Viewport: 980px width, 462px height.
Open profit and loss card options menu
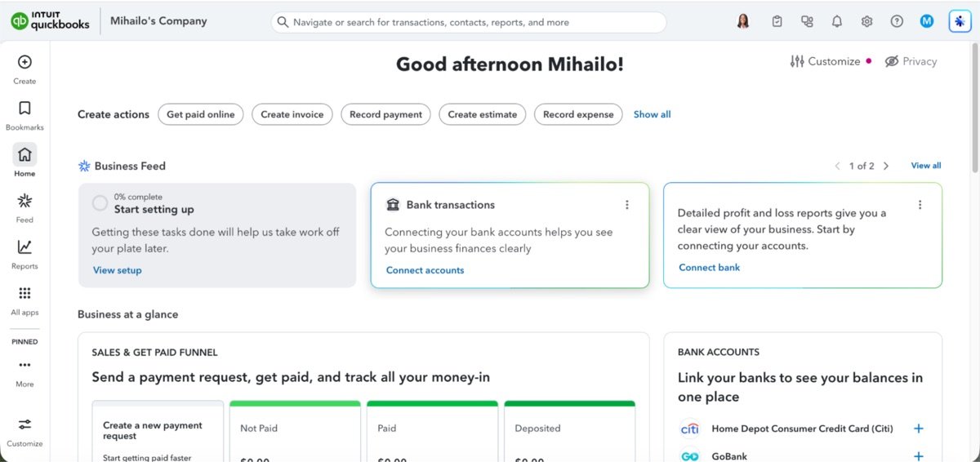(920, 205)
